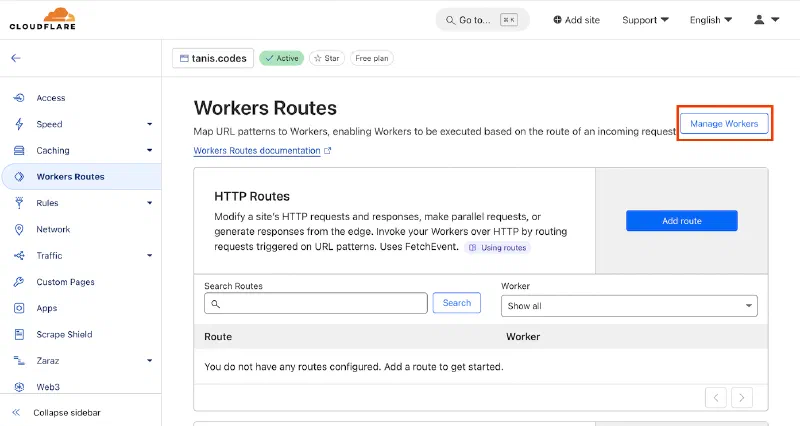Open the Worker Show all dropdown
Screen dimensions: 800x426
point(629,306)
